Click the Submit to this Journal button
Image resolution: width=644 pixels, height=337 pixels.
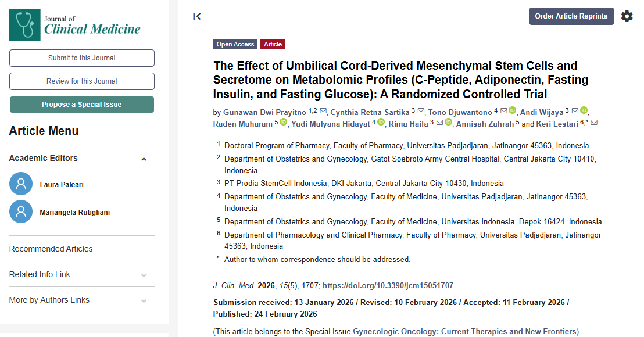[82, 58]
